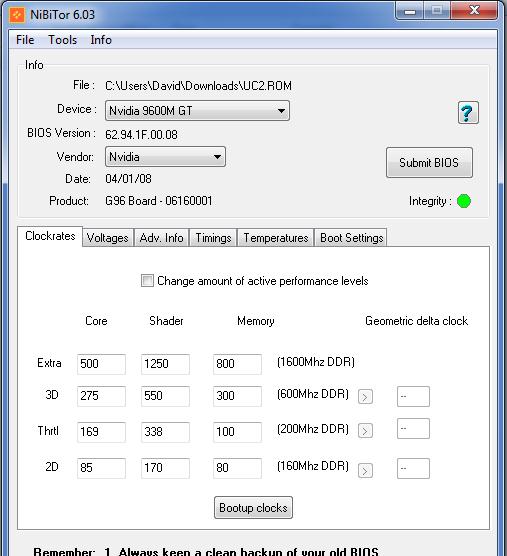The image size is (507, 556).
Task: Switch to the Temperatures tab
Action: tap(276, 238)
